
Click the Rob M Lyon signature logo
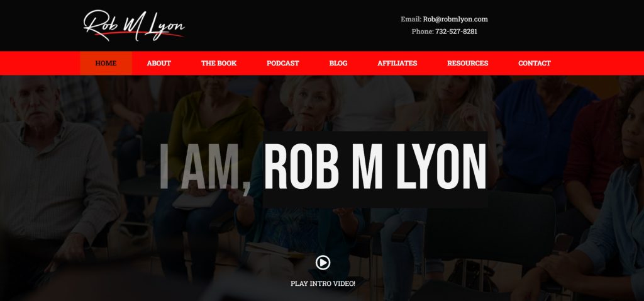pos(134,25)
